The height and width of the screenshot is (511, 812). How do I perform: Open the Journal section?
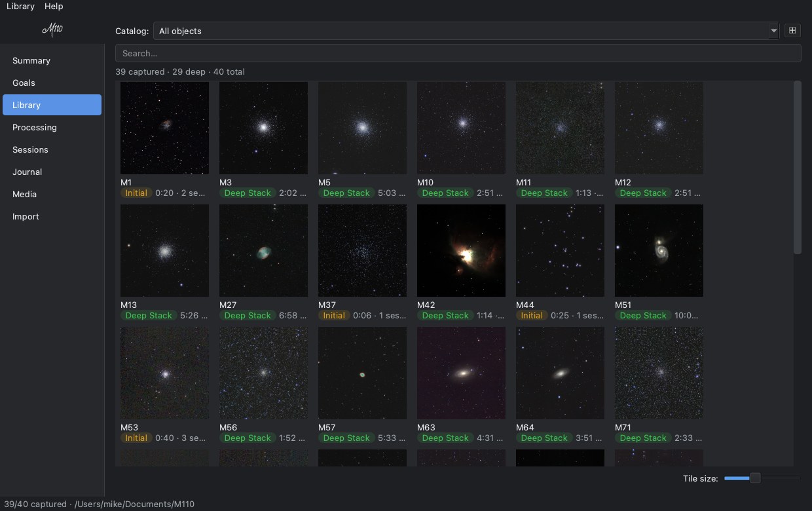pyautogui.click(x=52, y=172)
